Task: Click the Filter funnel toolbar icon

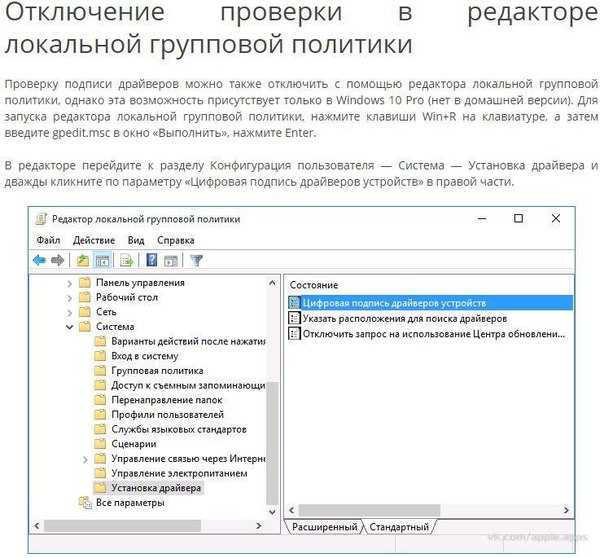Action: (x=196, y=261)
